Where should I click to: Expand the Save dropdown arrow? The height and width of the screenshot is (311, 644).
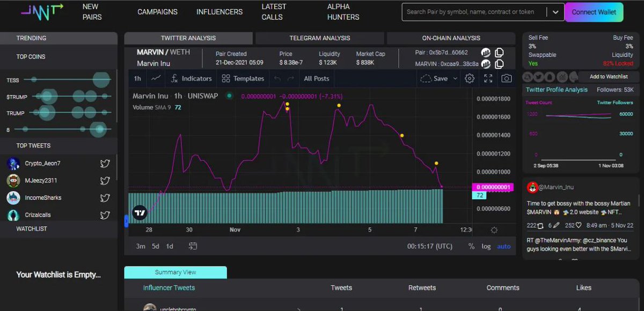pos(456,78)
